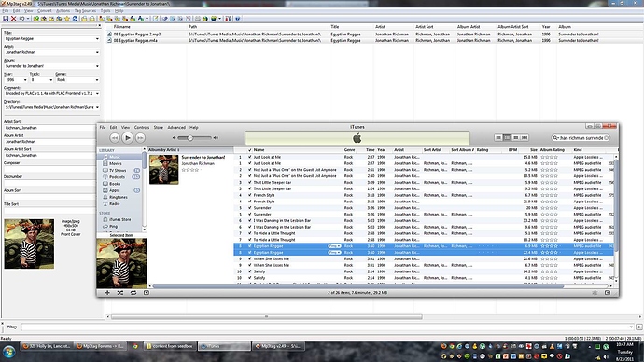Open the Controls menu in iTunes
Screen dimensions: 644x362
click(x=142, y=127)
